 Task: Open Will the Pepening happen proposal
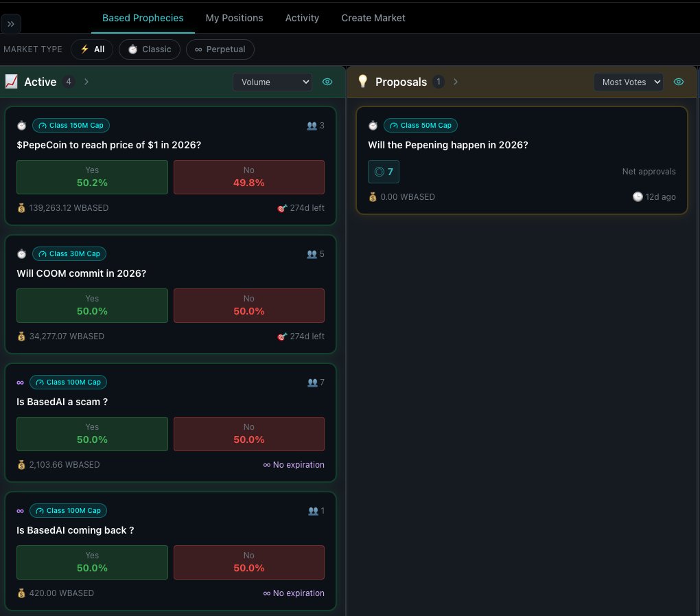pyautogui.click(x=447, y=145)
